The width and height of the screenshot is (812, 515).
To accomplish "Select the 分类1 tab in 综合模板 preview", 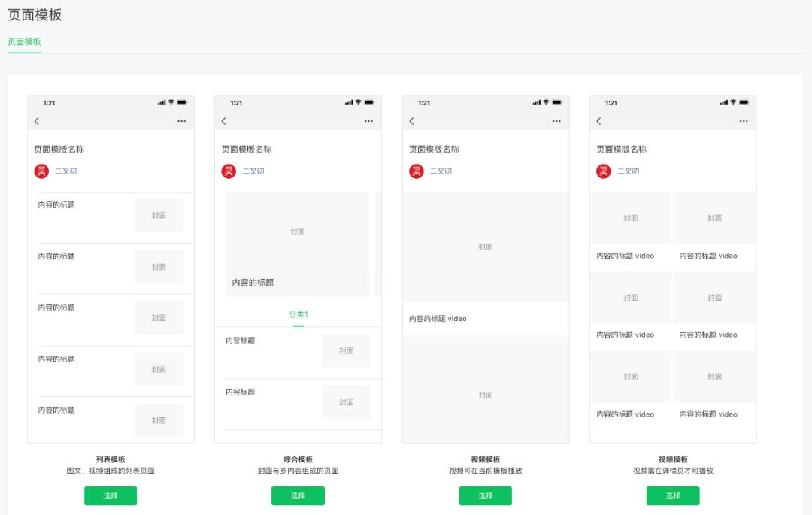I will coord(298,314).
